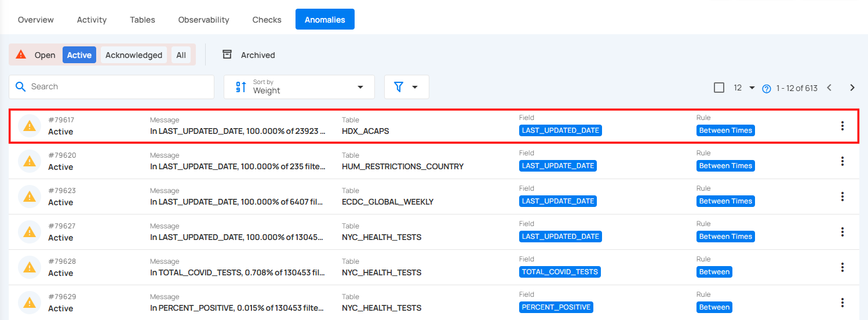
Task: Go to the Observability tab
Action: (x=203, y=20)
